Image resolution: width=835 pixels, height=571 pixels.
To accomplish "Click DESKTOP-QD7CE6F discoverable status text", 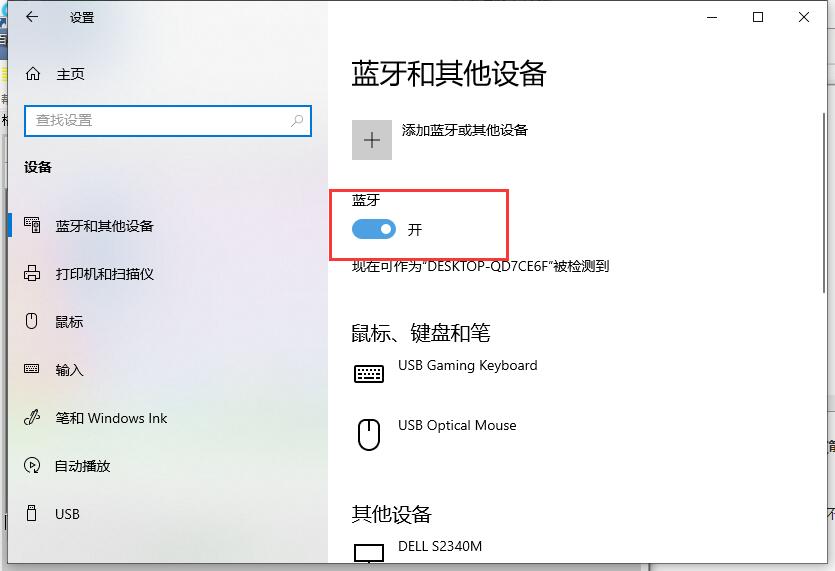I will pos(480,266).
